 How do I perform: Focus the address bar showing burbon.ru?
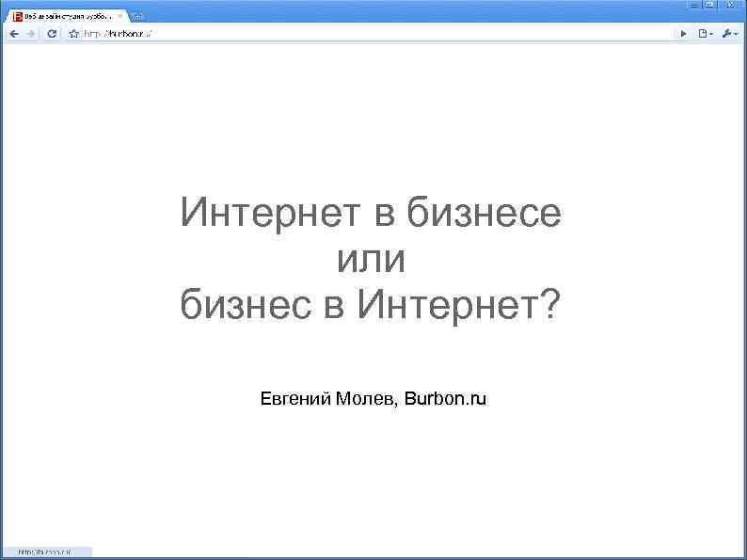(376, 34)
